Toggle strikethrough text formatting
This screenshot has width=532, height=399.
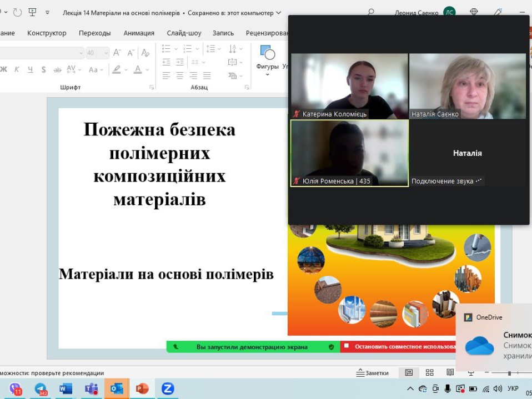click(57, 70)
